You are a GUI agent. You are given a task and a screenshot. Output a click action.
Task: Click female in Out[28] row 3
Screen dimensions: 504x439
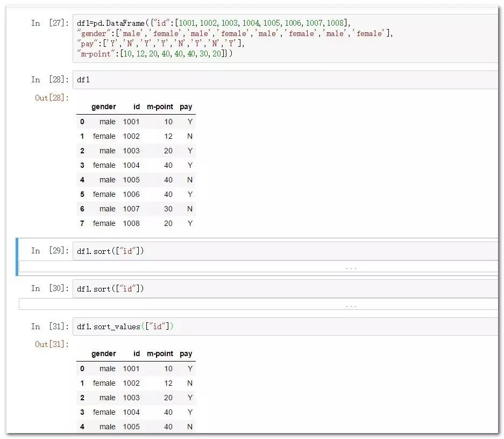tap(104, 165)
